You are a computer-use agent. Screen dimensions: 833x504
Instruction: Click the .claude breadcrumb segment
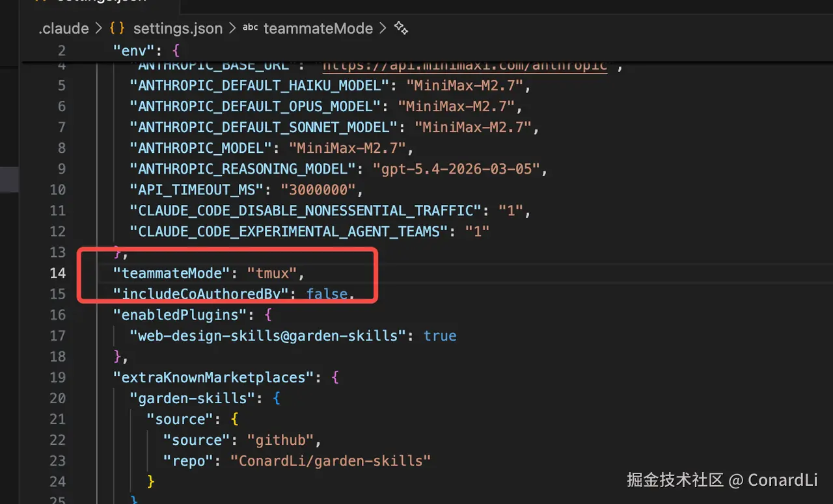pyautogui.click(x=63, y=29)
